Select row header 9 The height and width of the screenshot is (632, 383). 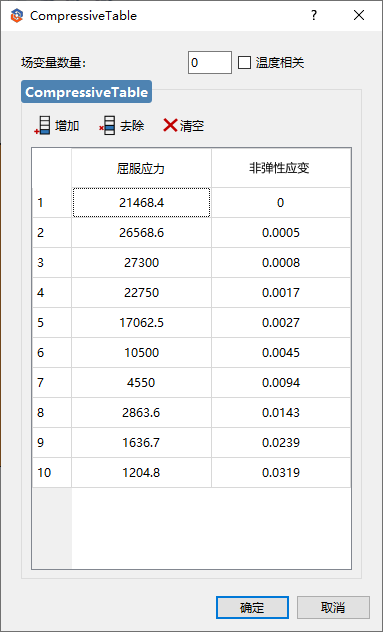point(52,443)
